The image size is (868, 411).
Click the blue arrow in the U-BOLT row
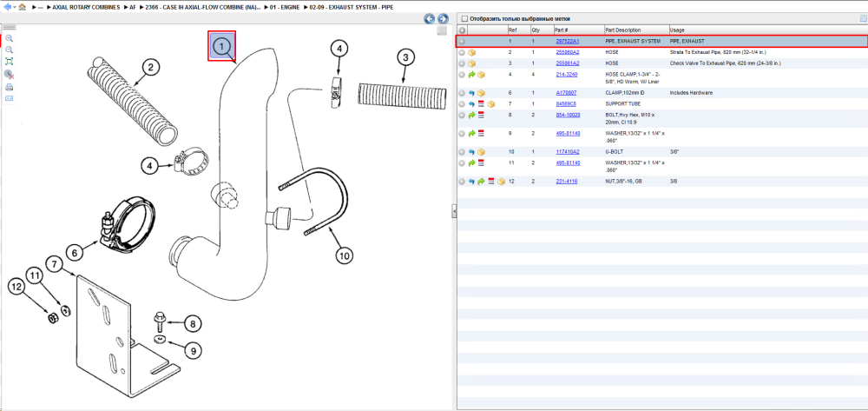pyautogui.click(x=471, y=152)
